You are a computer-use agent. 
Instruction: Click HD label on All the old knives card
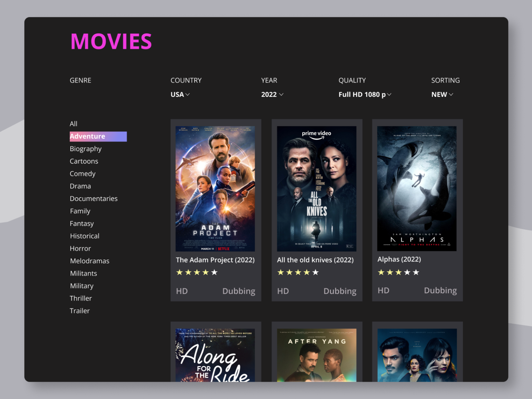click(283, 291)
